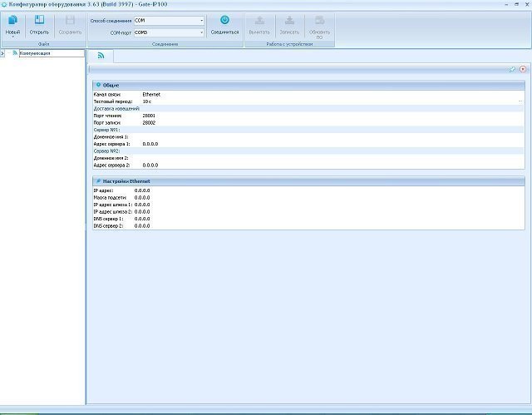Screen dimensions: 532x415
Task: Click the Порт чтения value 28001
Action: coord(149,116)
